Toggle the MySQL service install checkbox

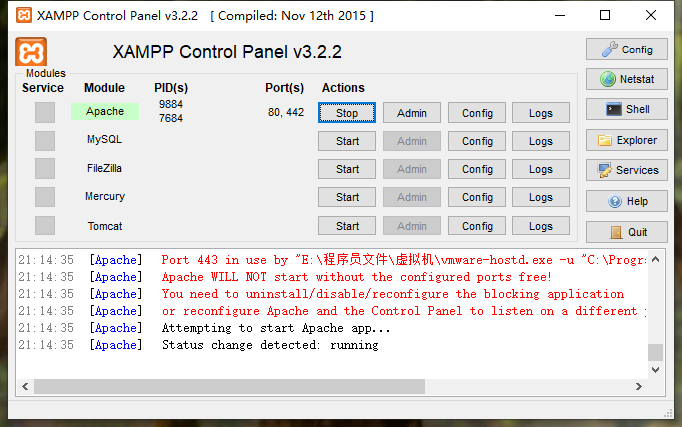coord(45,141)
